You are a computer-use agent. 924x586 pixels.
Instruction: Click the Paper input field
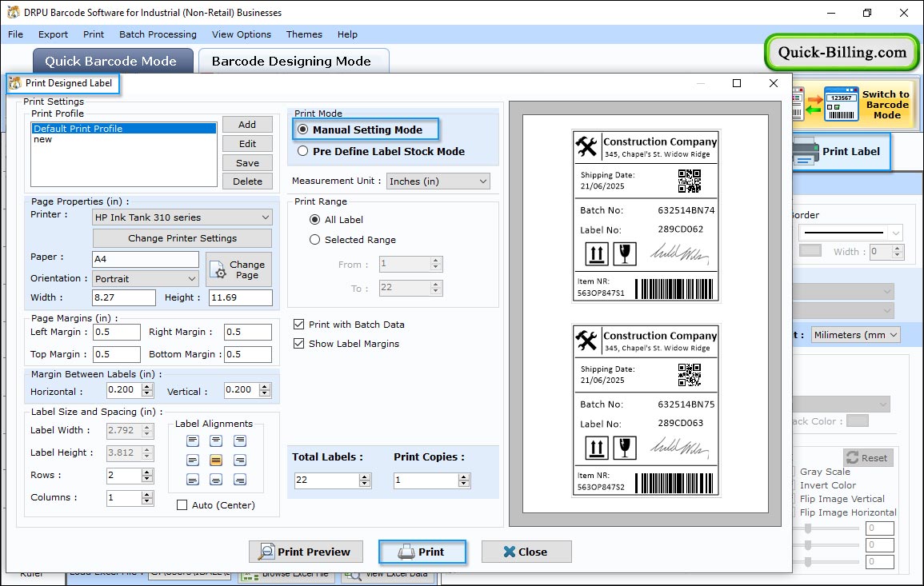[x=146, y=259]
